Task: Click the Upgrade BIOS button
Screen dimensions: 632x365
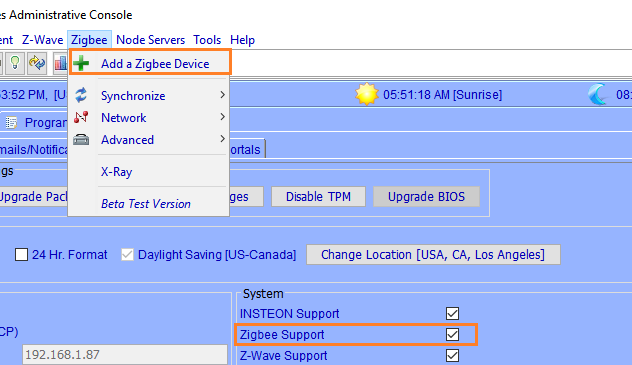Action: coord(426,197)
